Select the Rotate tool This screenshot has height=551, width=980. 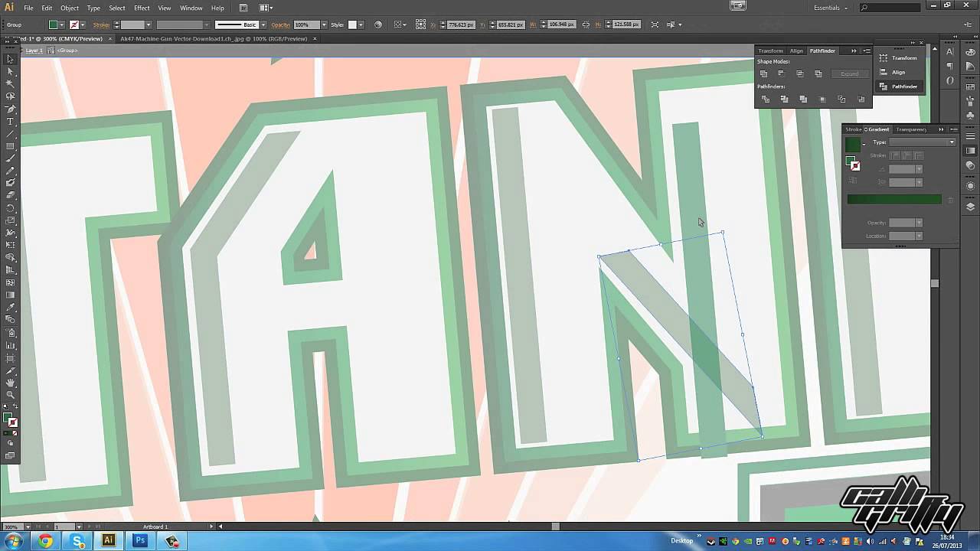pyautogui.click(x=11, y=208)
